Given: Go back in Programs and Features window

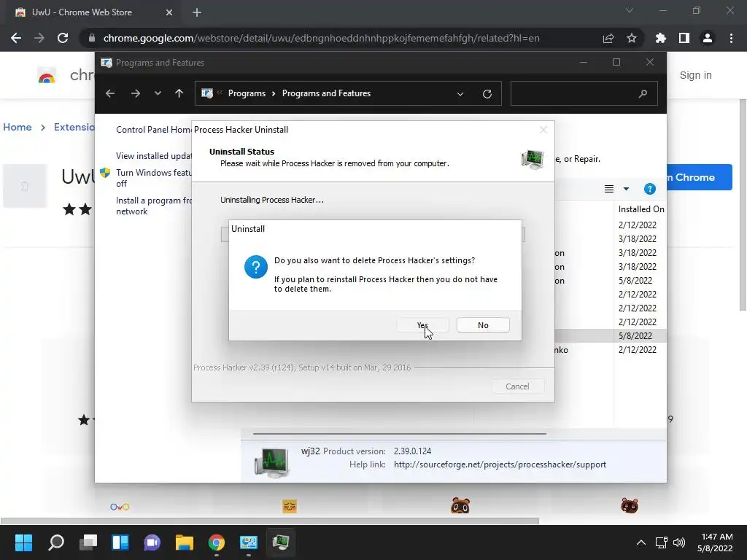Looking at the screenshot, I should [110, 93].
